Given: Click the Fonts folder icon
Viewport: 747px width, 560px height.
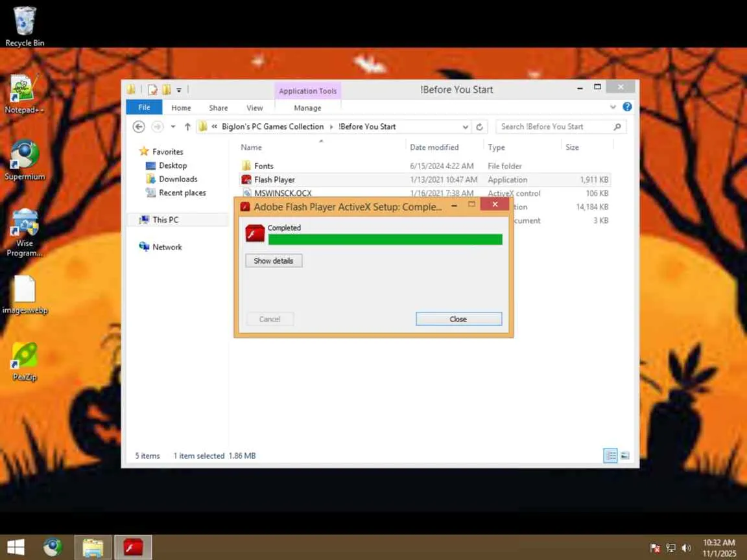Looking at the screenshot, I should pos(246,166).
